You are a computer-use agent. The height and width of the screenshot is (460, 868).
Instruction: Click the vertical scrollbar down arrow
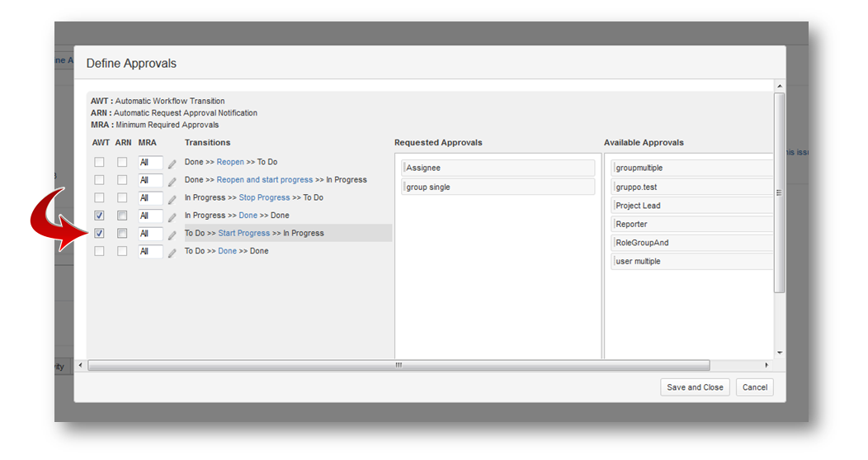779,353
